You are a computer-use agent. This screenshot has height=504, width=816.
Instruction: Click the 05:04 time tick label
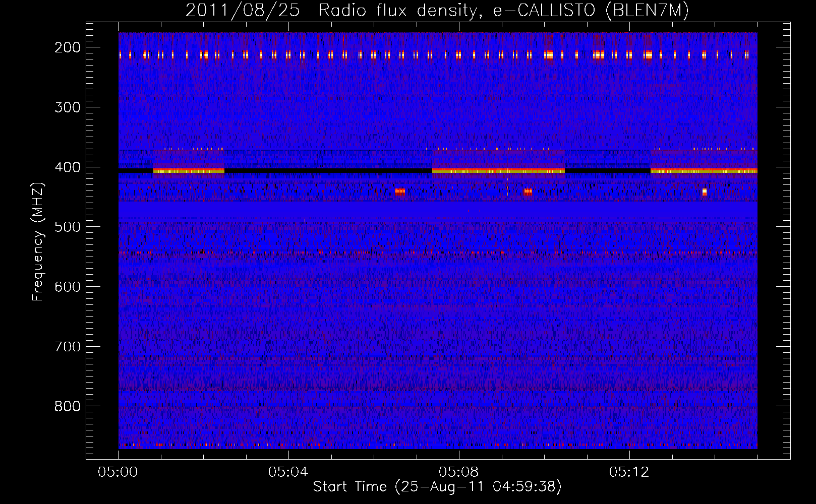click(x=288, y=472)
